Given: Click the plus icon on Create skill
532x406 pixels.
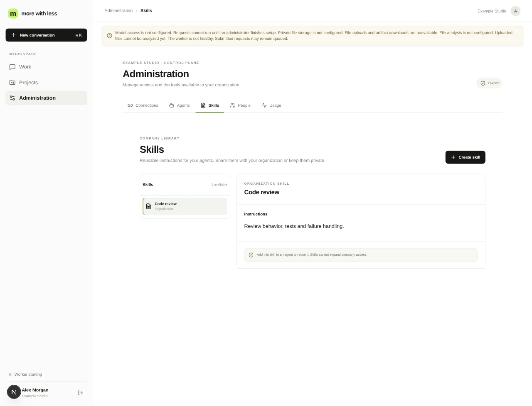Looking at the screenshot, I should pos(453,157).
